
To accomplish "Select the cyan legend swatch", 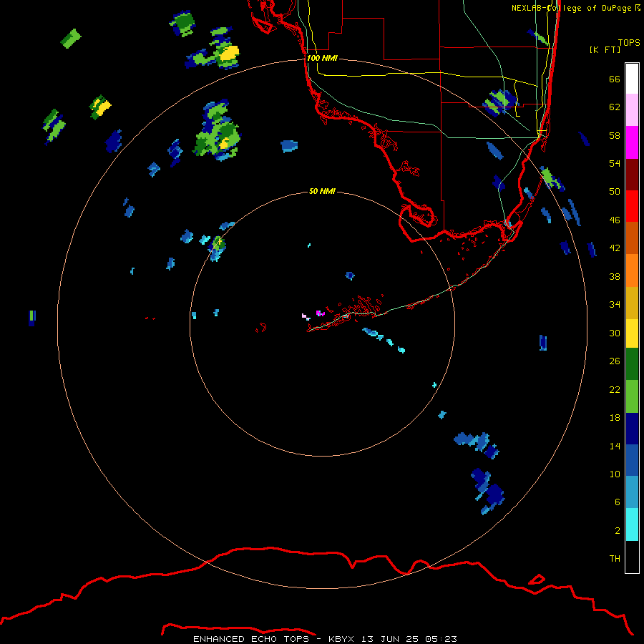I will pos(632,525).
